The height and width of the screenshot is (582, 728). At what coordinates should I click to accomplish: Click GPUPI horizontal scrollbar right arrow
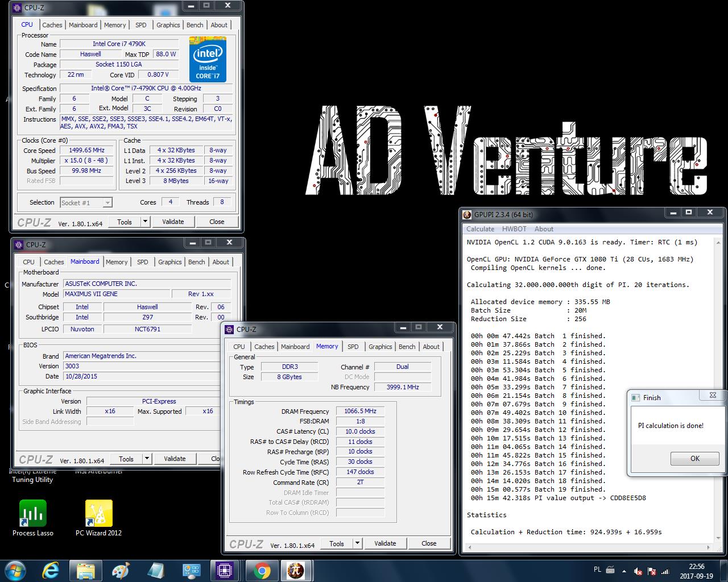coord(709,547)
